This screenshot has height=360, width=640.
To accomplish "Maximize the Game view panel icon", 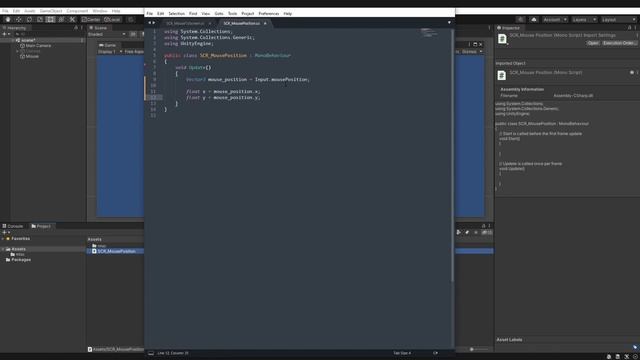I will [475, 44].
